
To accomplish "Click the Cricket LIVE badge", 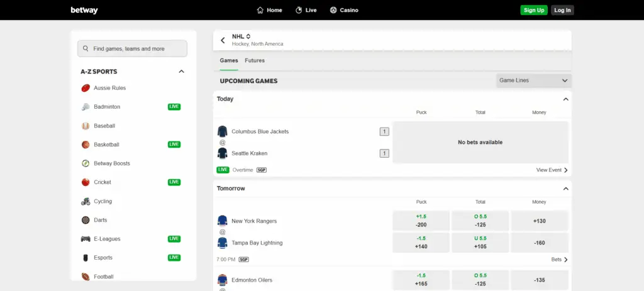I will pyautogui.click(x=174, y=182).
